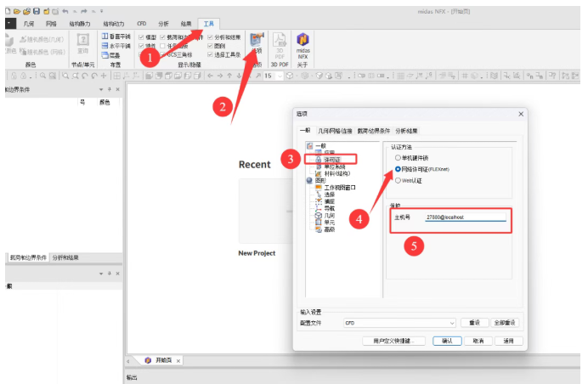Switch to the 工具 ribbon tab
The width and height of the screenshot is (588, 384).
[209, 24]
